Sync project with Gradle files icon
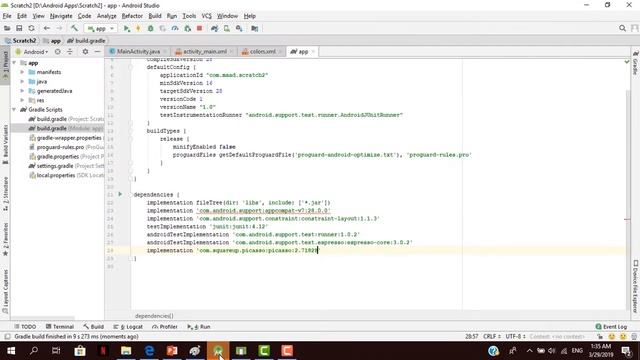Image resolution: width=640 pixels, height=360 pixels. tap(214, 29)
